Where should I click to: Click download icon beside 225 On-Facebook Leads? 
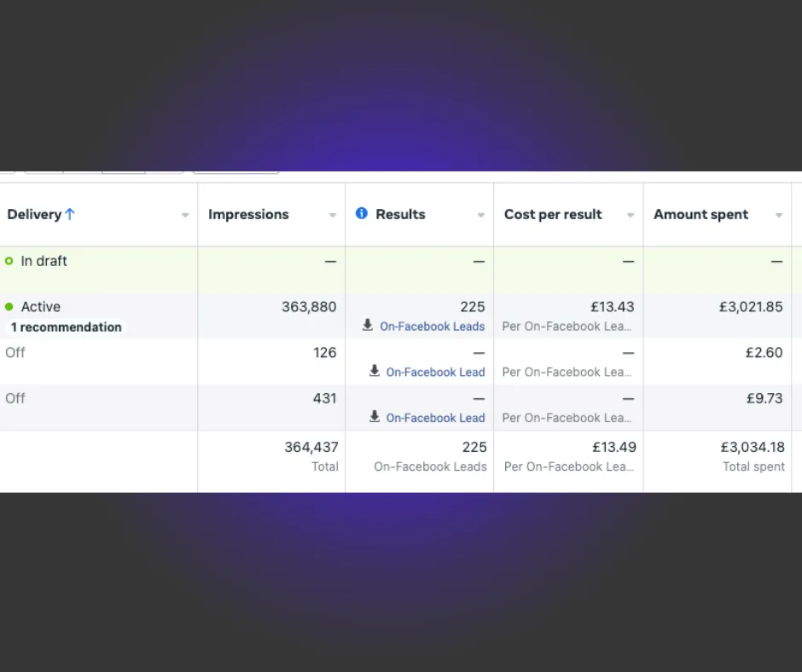pyautogui.click(x=368, y=325)
